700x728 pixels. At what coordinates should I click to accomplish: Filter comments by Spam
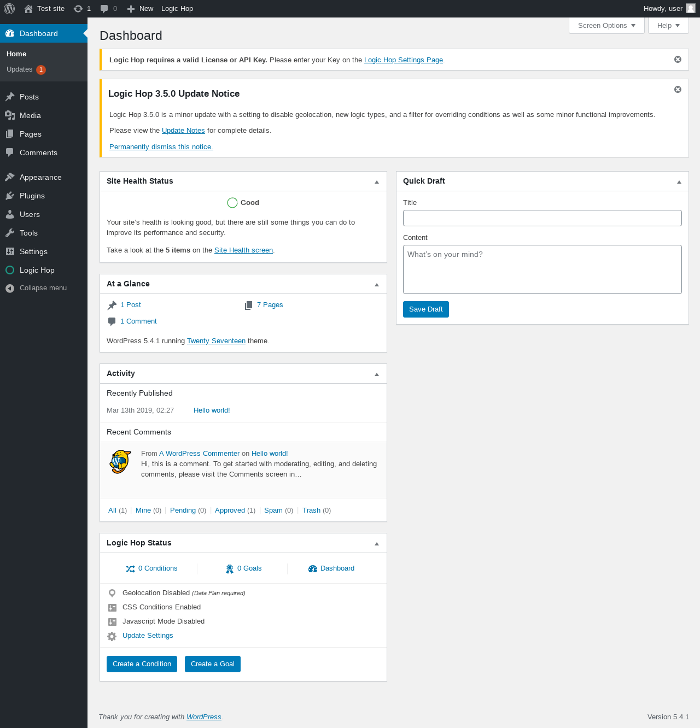tap(273, 510)
